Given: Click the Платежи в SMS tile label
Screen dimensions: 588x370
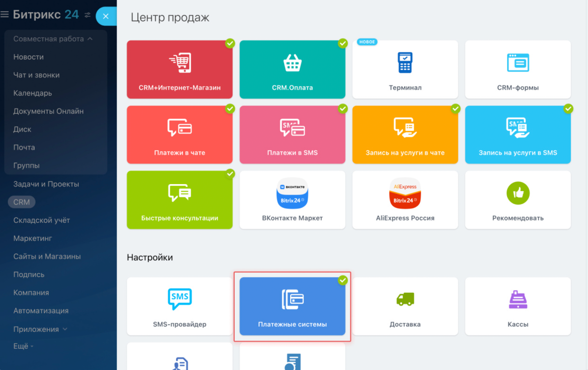Looking at the screenshot, I should coord(293,152).
